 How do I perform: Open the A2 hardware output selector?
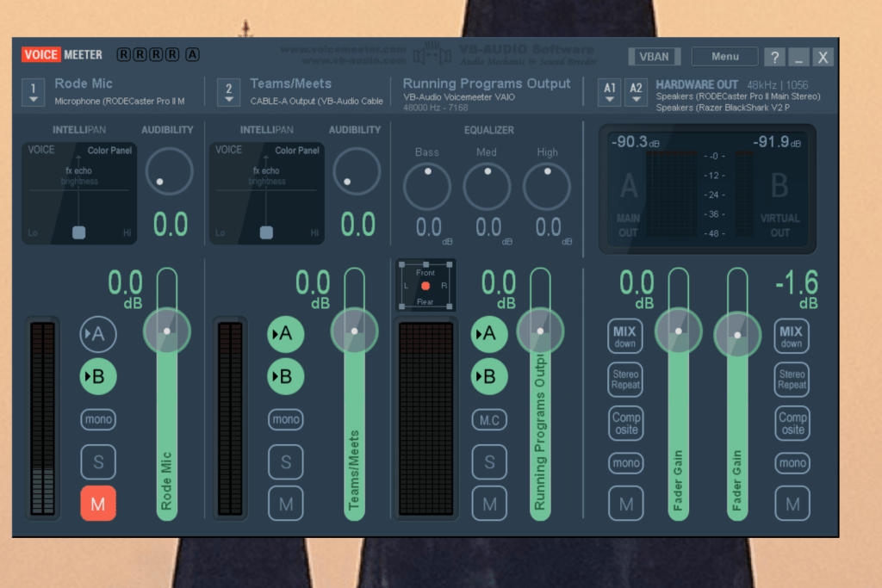pyautogui.click(x=636, y=92)
